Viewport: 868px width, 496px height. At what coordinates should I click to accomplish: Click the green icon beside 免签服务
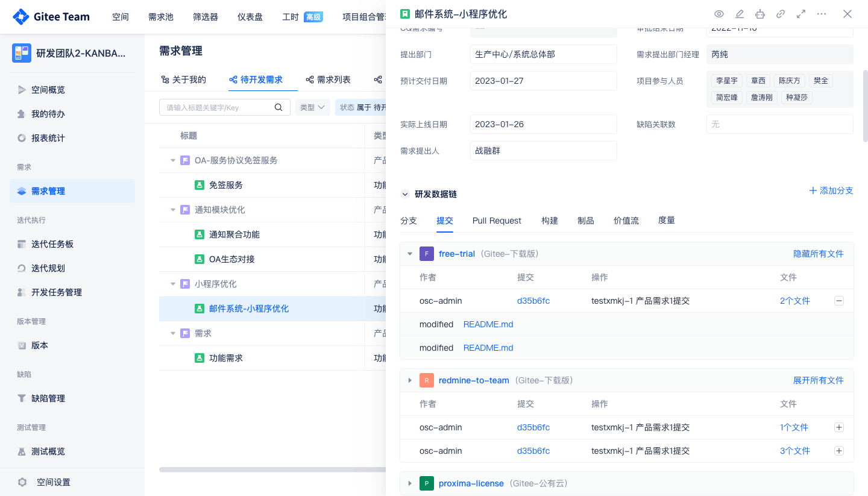tap(200, 185)
